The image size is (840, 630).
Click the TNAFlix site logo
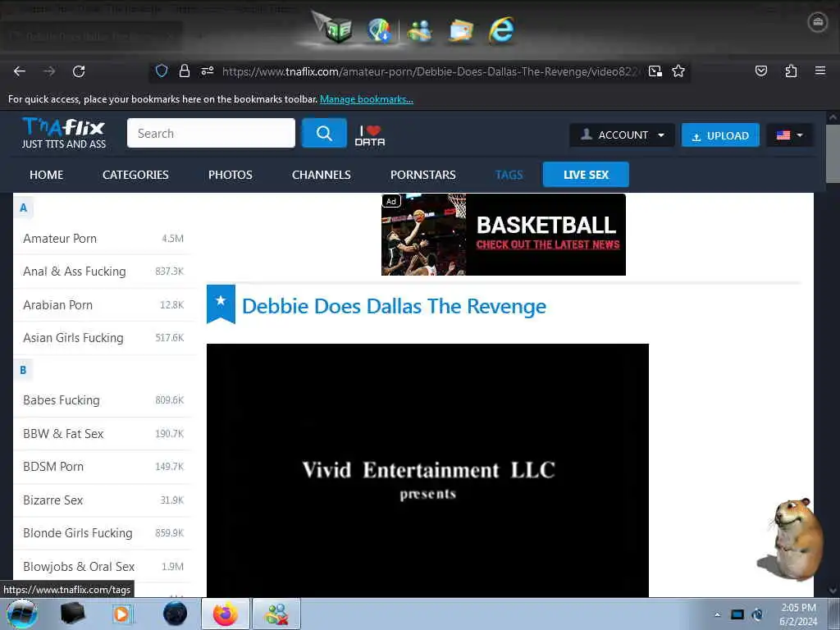(x=64, y=133)
